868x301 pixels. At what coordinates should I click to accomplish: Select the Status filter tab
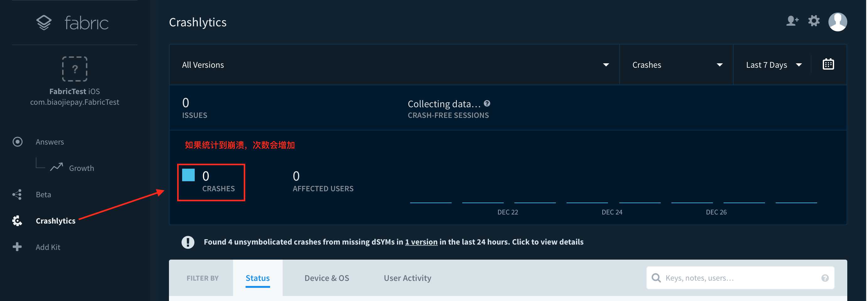coord(258,278)
